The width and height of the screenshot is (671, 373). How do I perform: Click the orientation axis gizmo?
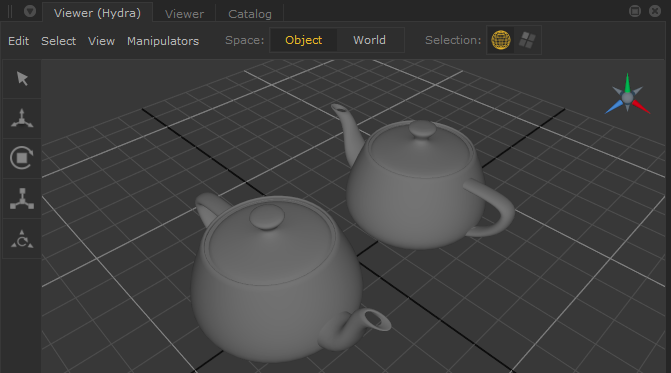coord(627,95)
